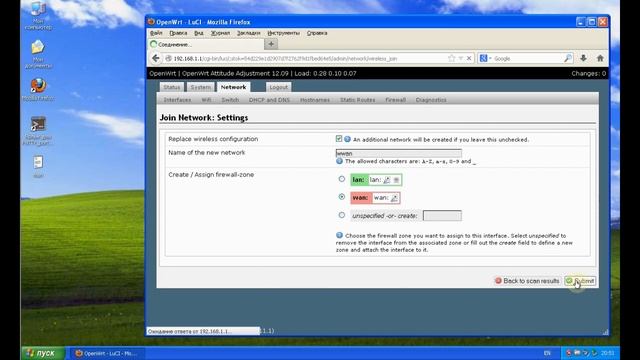Click the system tray clock
This screenshot has height=360, width=640.
click(x=607, y=353)
